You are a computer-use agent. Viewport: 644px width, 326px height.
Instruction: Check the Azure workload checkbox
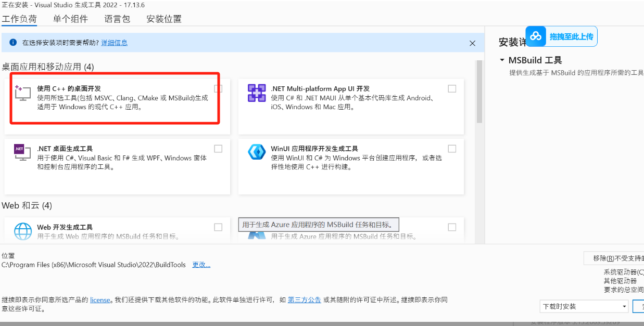(x=452, y=227)
